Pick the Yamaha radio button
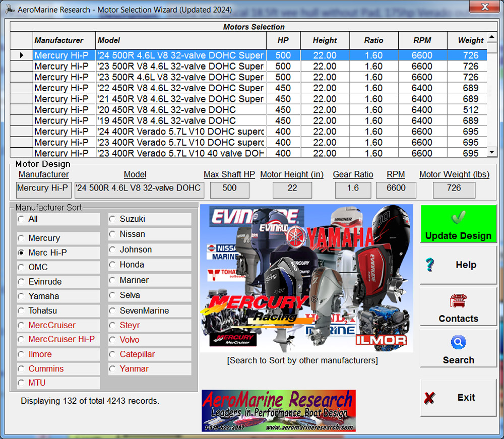The image size is (504, 439). [21, 296]
